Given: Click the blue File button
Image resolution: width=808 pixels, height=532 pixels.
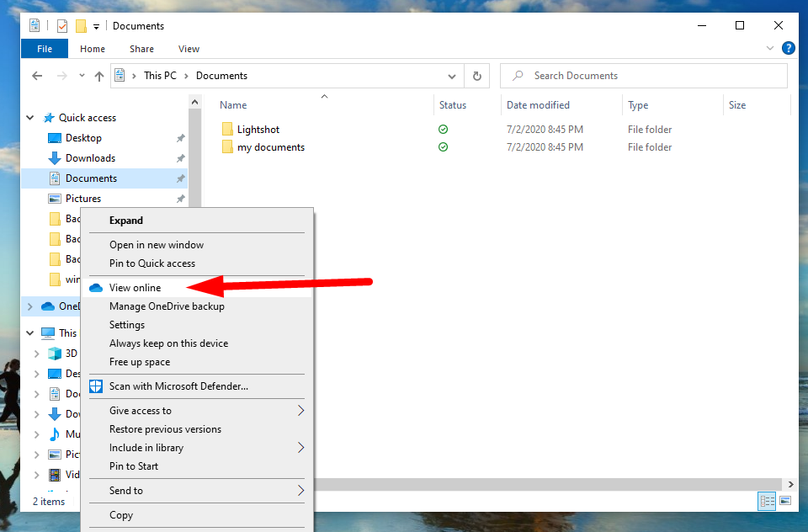Looking at the screenshot, I should point(45,49).
